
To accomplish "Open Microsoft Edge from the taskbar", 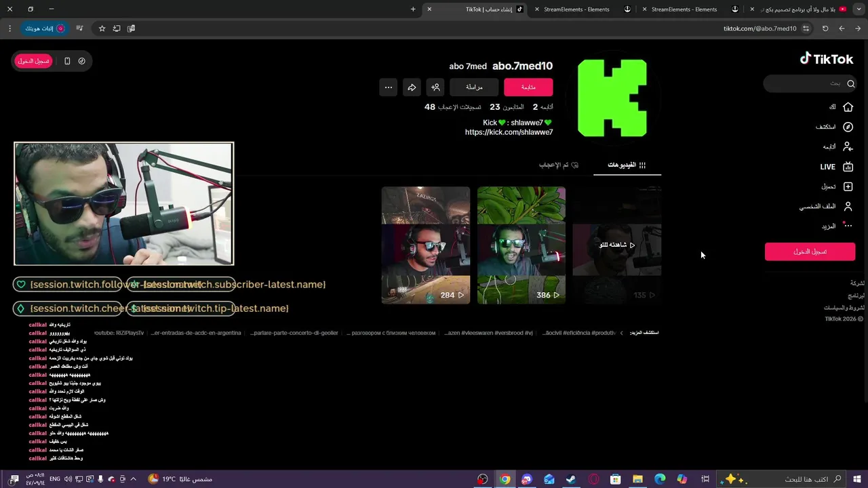I will pyautogui.click(x=660, y=479).
